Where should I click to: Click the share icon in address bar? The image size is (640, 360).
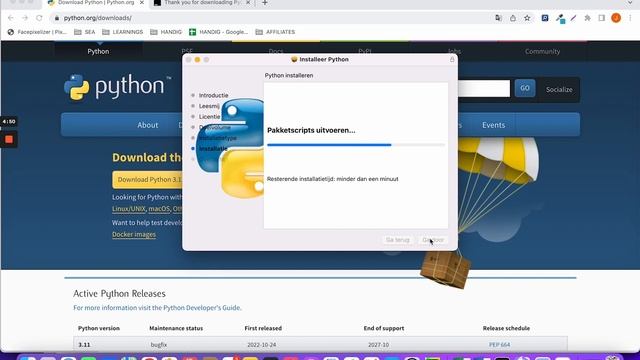513,18
